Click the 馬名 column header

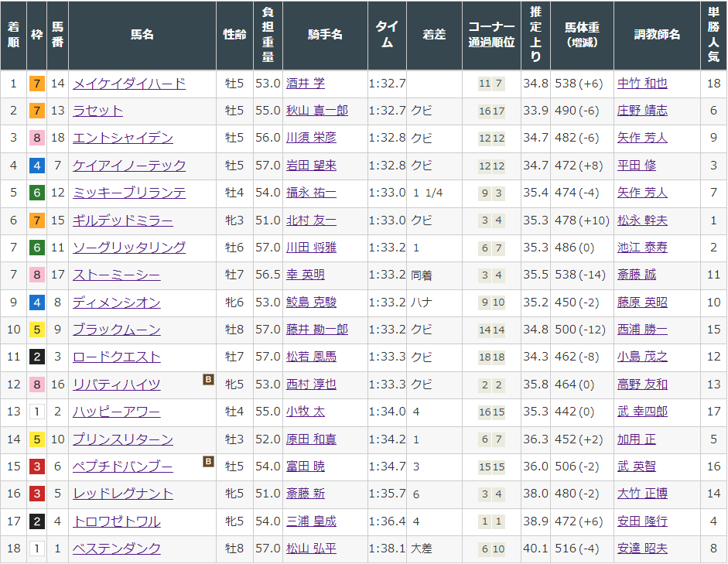pos(142,35)
